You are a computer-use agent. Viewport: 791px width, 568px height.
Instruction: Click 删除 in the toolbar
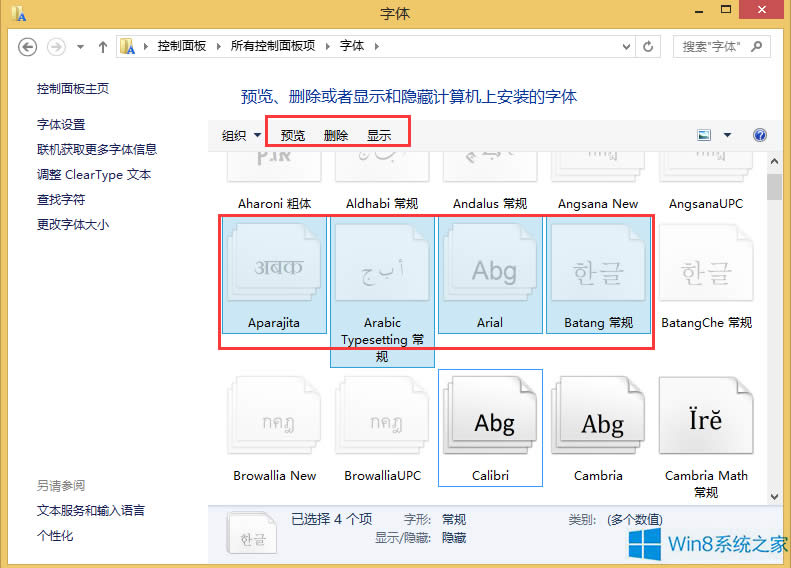(335, 135)
